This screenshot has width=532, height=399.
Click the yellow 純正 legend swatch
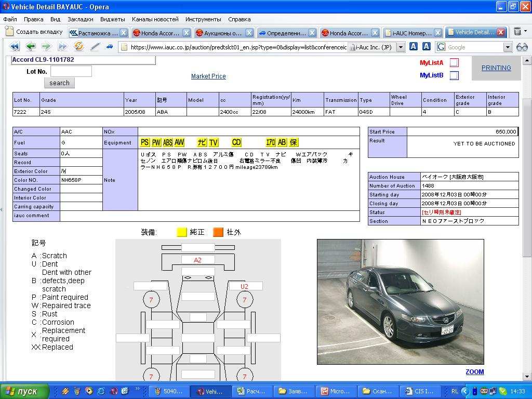click(182, 232)
